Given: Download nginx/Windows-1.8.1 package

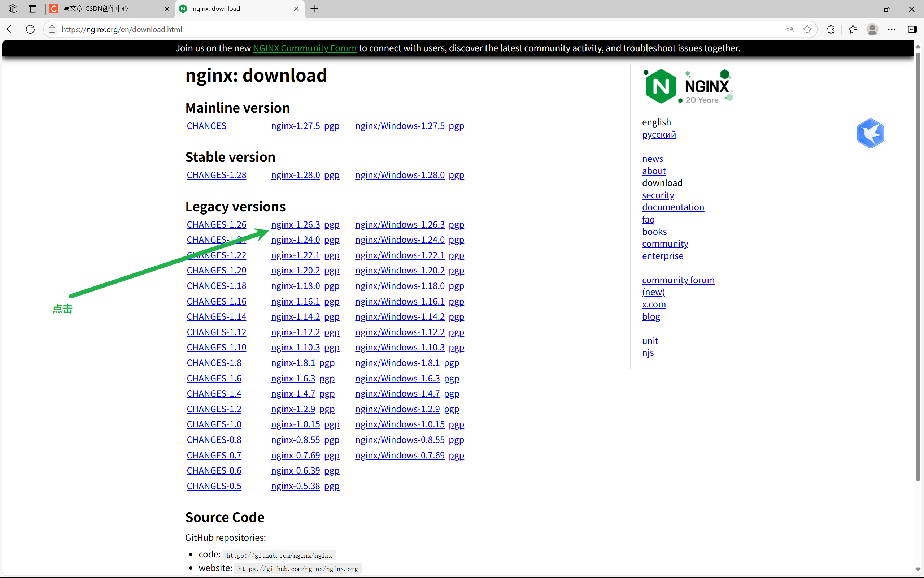Looking at the screenshot, I should [397, 363].
